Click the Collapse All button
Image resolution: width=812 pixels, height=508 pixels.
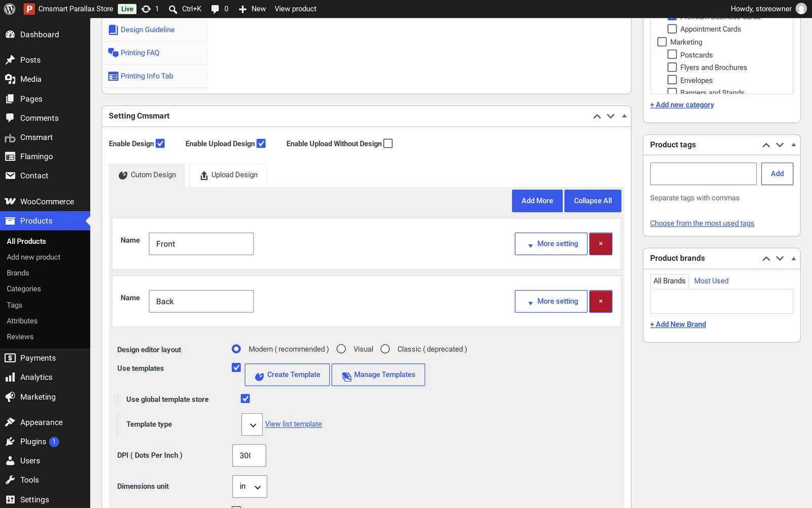[593, 201]
